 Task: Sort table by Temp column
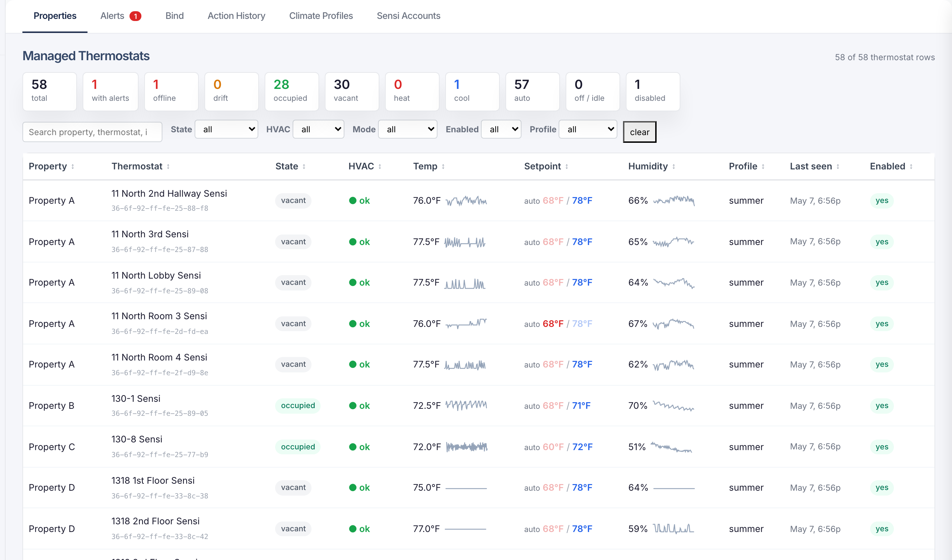coord(429,166)
